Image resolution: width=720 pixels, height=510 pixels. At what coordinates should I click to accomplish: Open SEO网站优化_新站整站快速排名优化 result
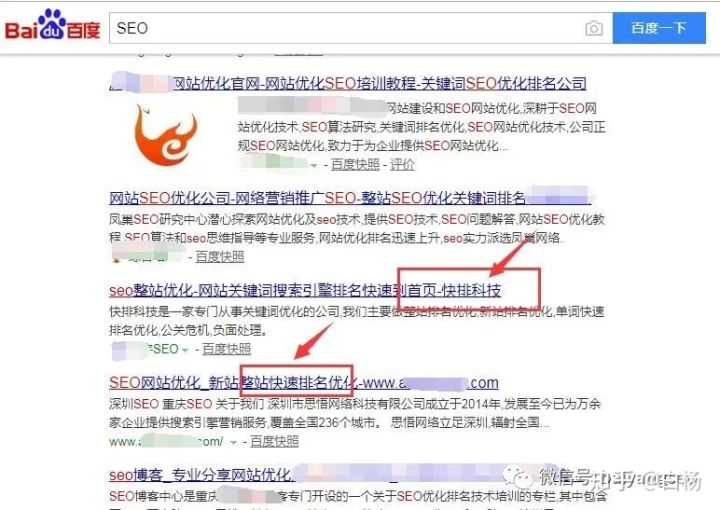click(x=304, y=382)
